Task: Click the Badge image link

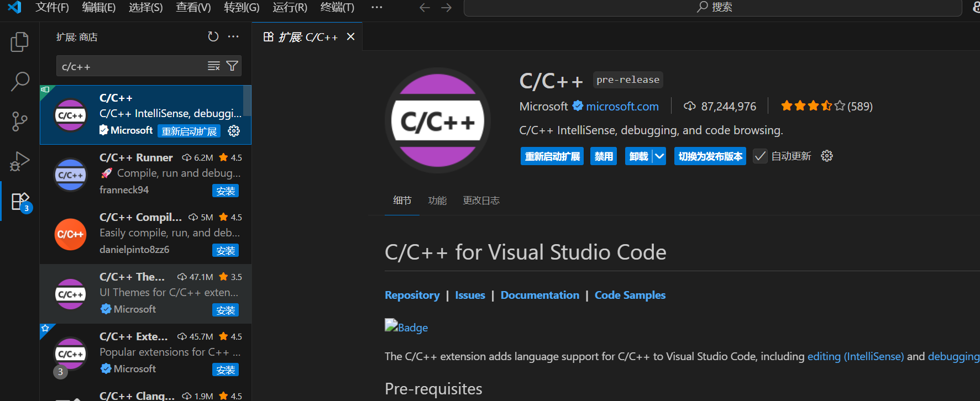Action: [x=406, y=326]
